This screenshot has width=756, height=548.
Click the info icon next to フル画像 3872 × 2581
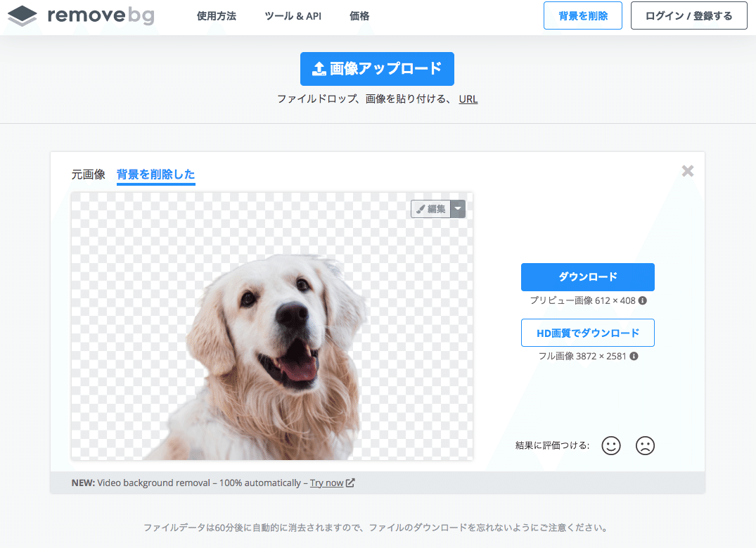(635, 356)
